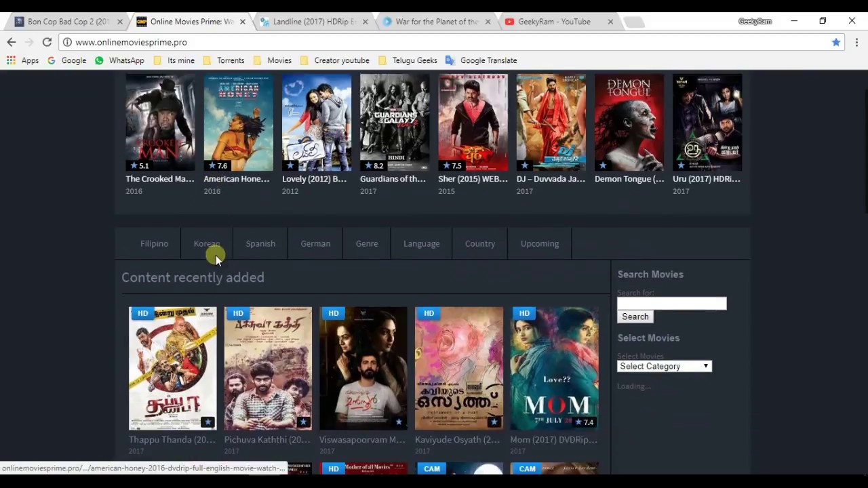Reload the page with refresh icon

click(47, 42)
